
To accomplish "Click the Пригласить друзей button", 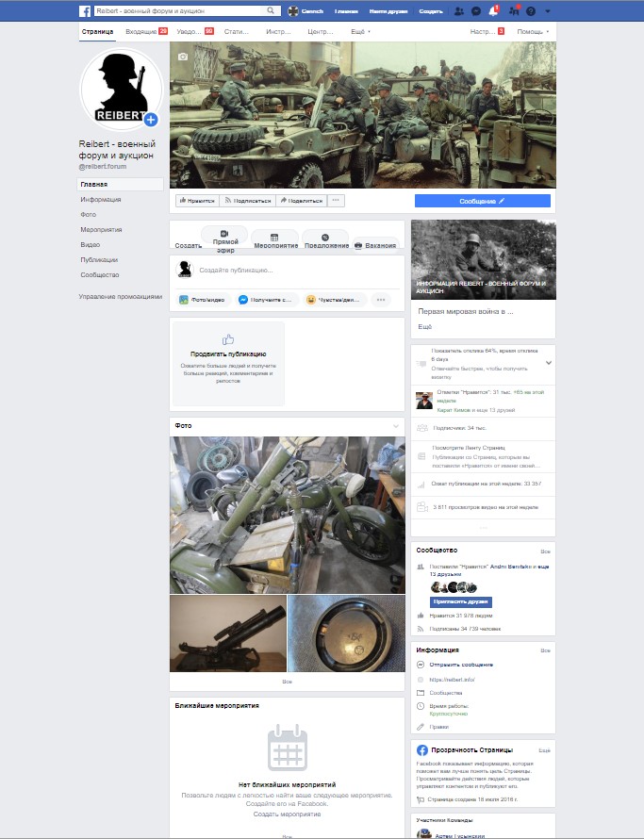I will pyautogui.click(x=460, y=601).
